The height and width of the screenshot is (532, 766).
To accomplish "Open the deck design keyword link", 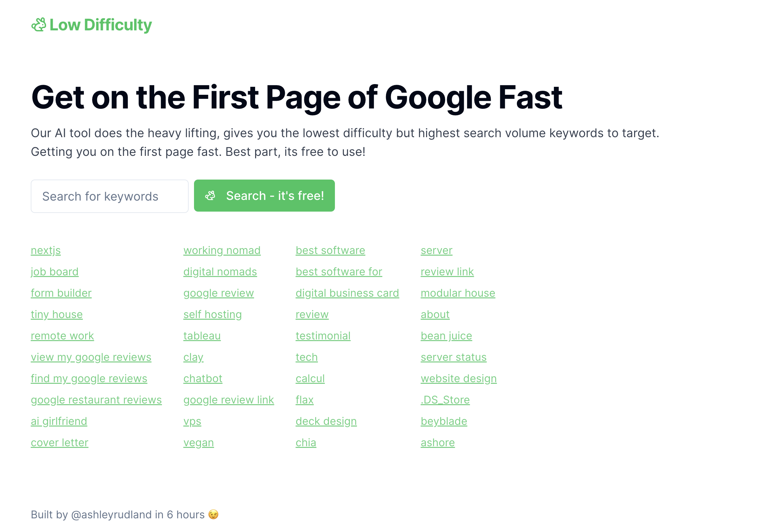I will pos(326,422).
